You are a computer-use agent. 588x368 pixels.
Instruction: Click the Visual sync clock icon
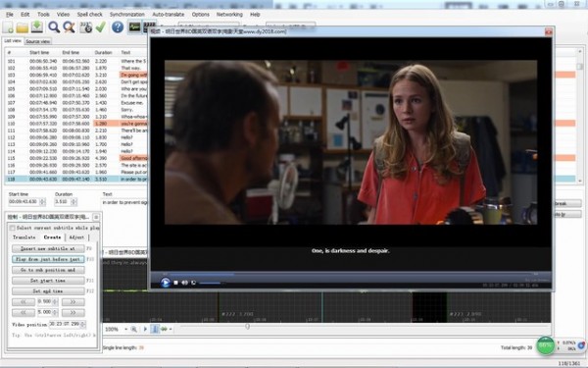[x=86, y=27]
